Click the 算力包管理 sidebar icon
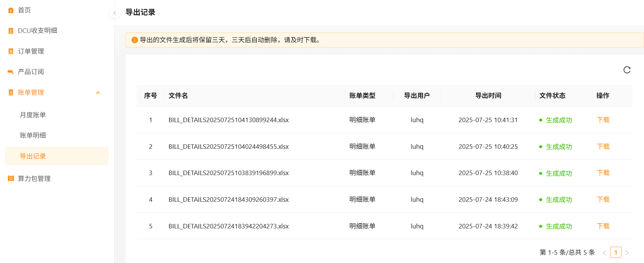This screenshot has width=644, height=263. (11, 179)
